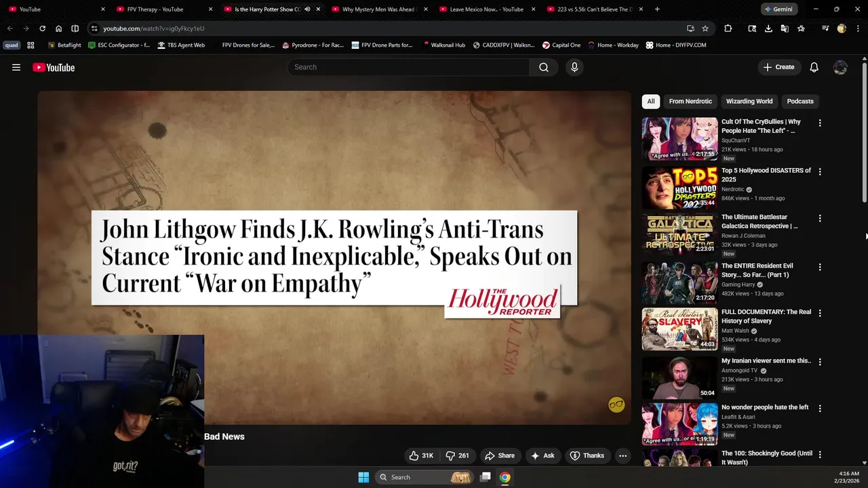
Task: Open Task View on taskbar
Action: [486, 477]
